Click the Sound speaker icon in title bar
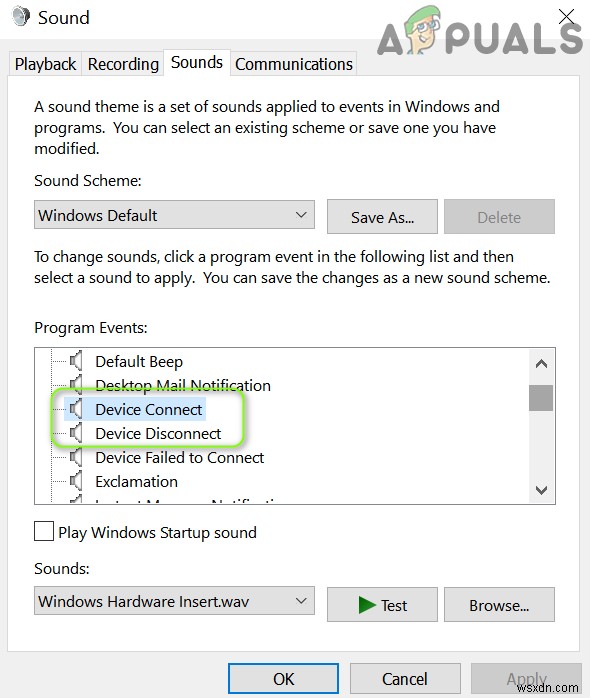Viewport: 590px width, 698px height. (20, 16)
